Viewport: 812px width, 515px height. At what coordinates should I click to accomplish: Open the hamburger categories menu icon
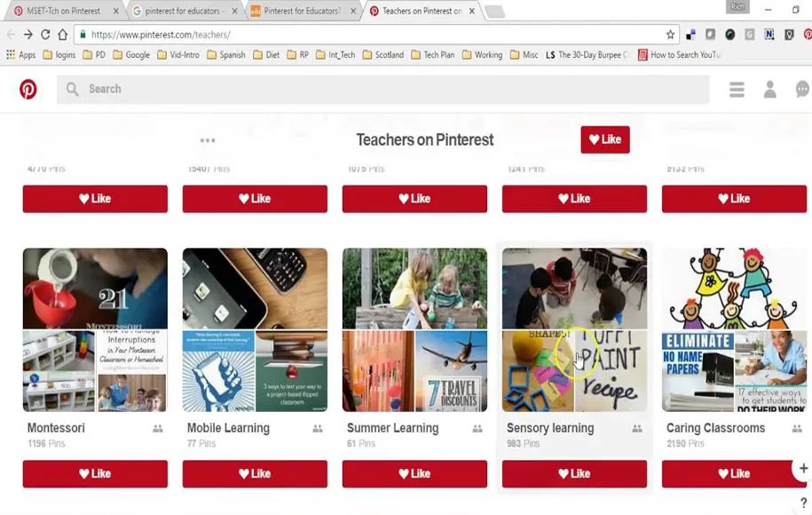tap(737, 90)
